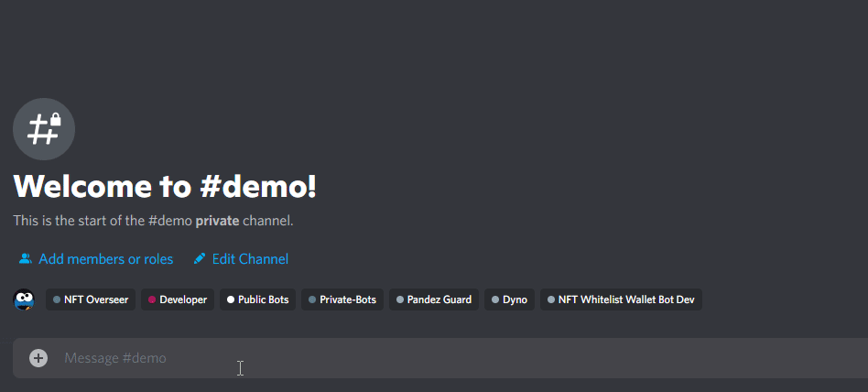Select the Public Bots role tag
Viewport: 868px width, 392px height.
[x=258, y=299]
